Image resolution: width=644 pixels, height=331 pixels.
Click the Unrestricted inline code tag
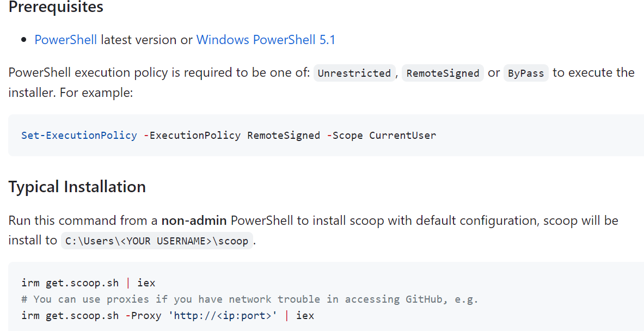coord(354,73)
